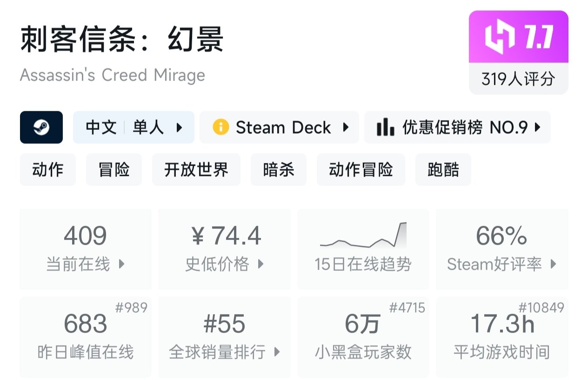
Task: Click the Heybox logo in score badge
Action: [x=500, y=38]
